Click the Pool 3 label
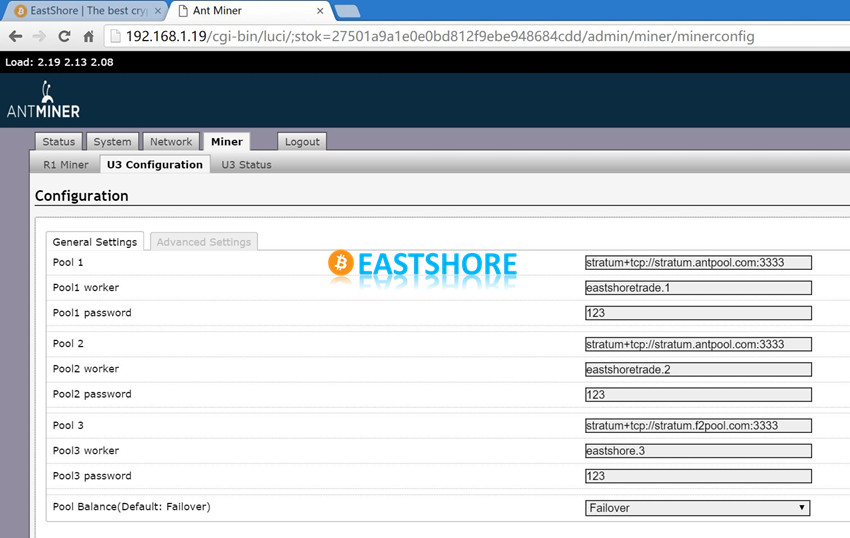 (x=68, y=425)
